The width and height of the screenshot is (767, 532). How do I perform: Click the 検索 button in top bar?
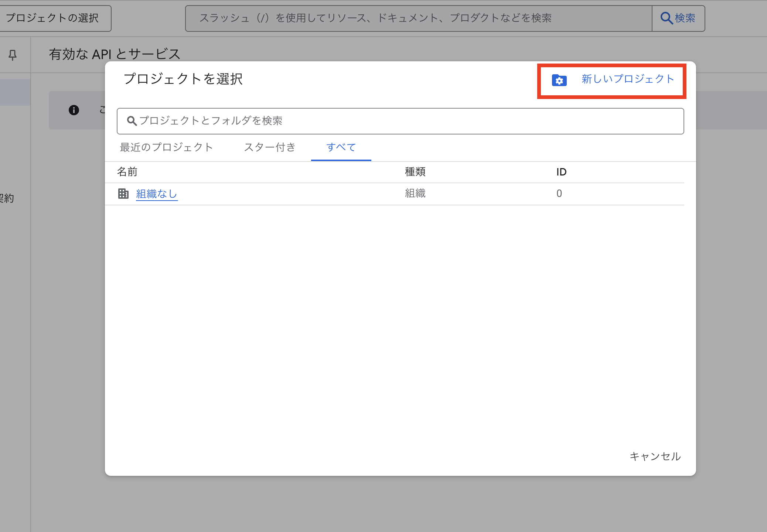tap(678, 18)
